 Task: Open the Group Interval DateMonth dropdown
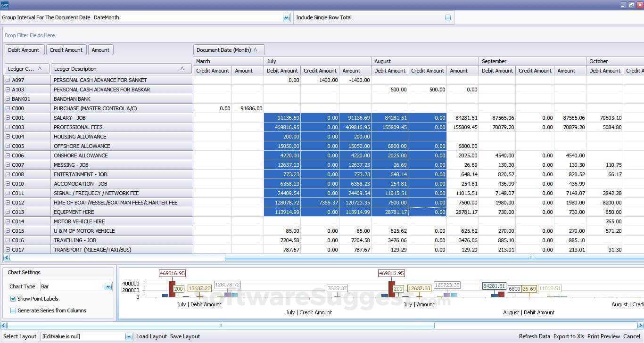(x=286, y=18)
